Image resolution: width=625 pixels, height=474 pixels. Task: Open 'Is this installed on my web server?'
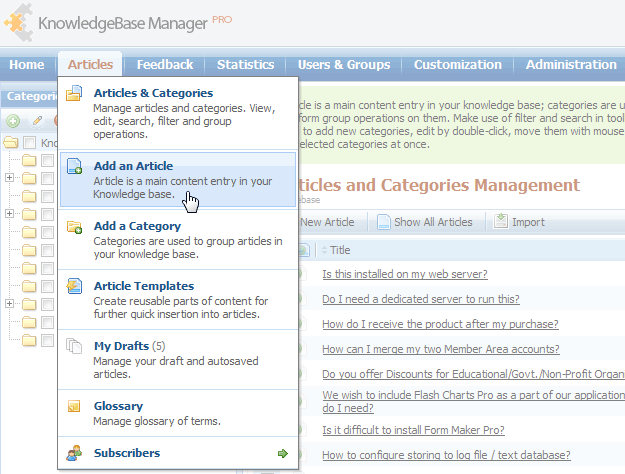pos(405,274)
